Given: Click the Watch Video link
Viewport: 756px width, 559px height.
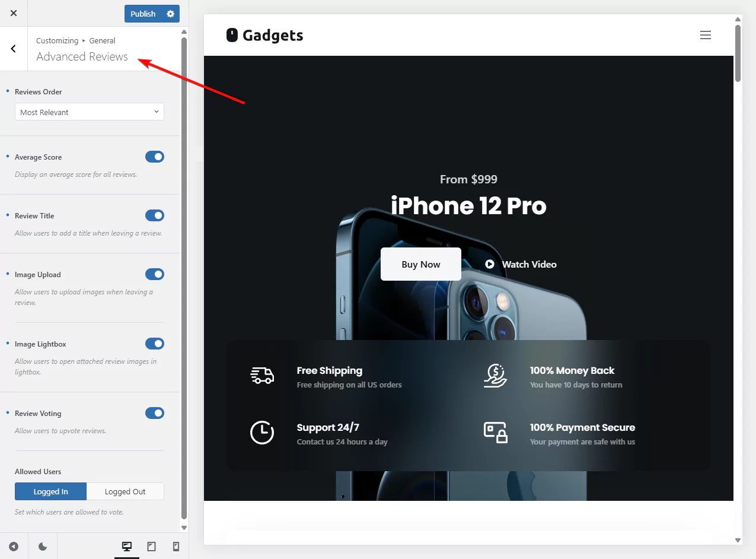Looking at the screenshot, I should pyautogui.click(x=521, y=265).
